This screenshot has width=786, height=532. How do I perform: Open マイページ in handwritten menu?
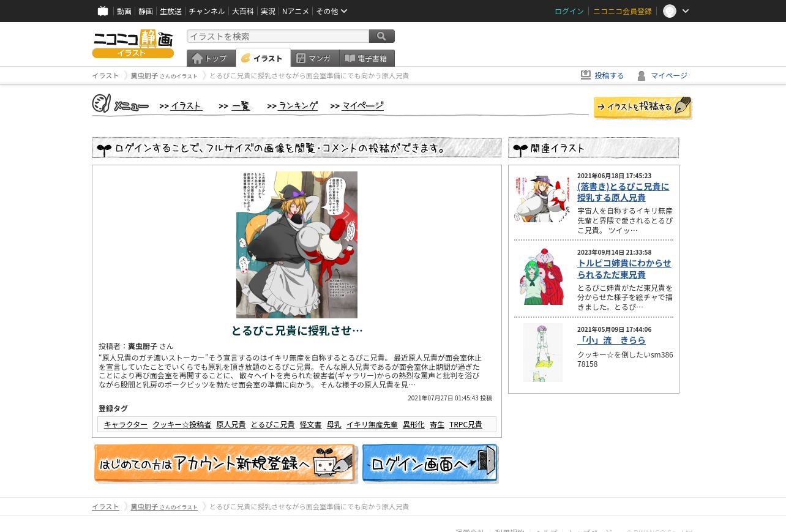(x=363, y=106)
